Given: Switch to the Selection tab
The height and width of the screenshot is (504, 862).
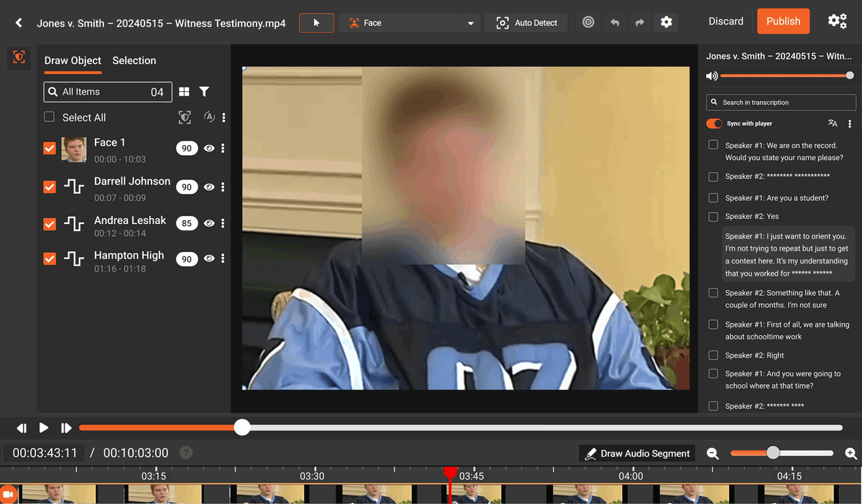Looking at the screenshot, I should tap(134, 61).
